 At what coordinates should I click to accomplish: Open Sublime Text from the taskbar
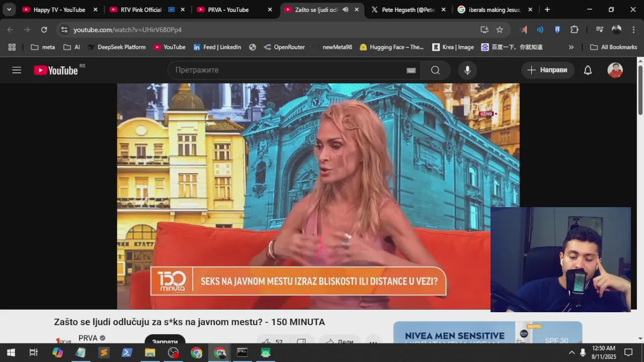(104, 352)
